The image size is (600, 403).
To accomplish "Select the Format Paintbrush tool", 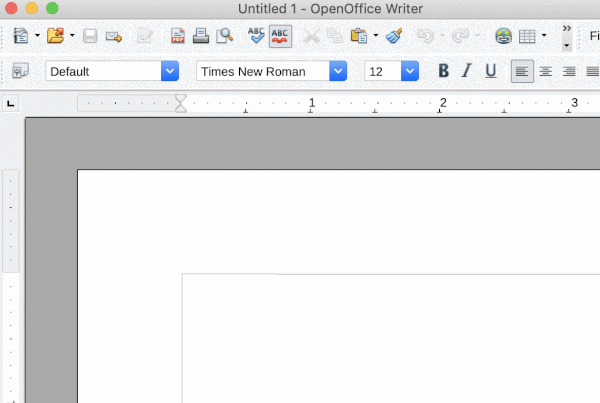I will (x=394, y=36).
